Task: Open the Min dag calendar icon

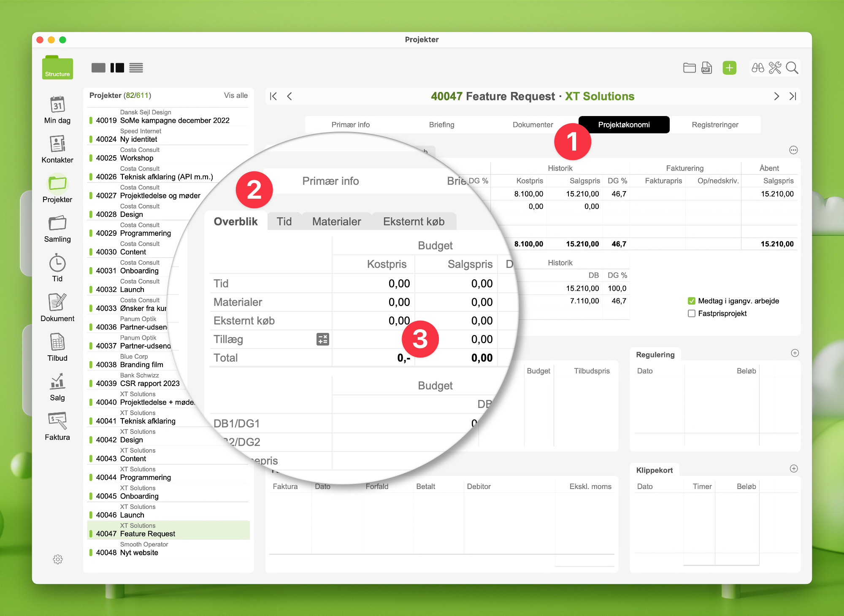Action: pyautogui.click(x=57, y=105)
